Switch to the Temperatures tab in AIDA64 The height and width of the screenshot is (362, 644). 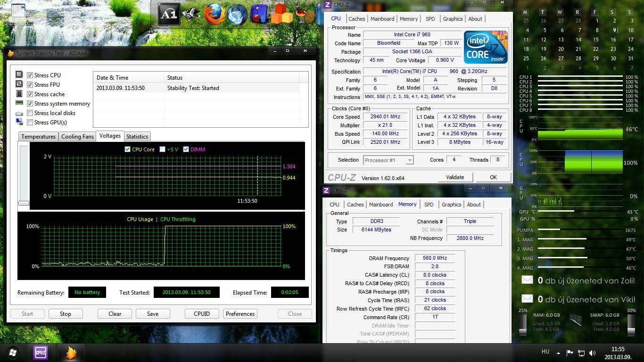point(39,136)
